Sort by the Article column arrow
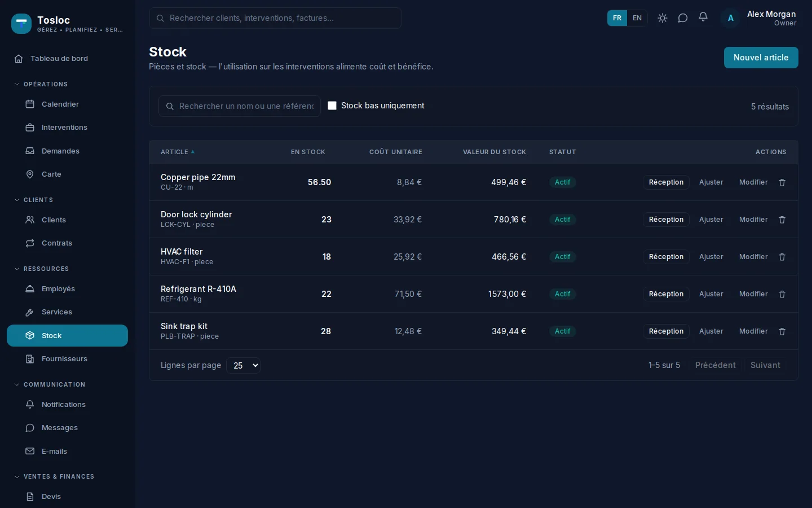This screenshot has width=812, height=508. tap(193, 152)
